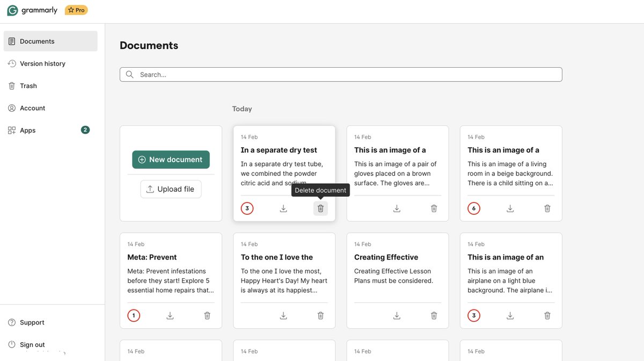Click Upload file button
Image resolution: width=644 pixels, height=361 pixels.
click(x=171, y=189)
